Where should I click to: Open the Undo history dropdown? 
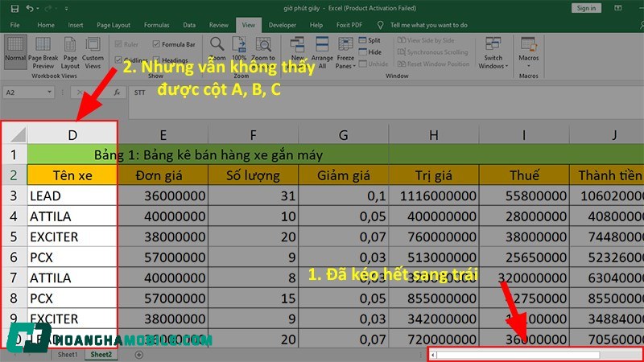37,8
